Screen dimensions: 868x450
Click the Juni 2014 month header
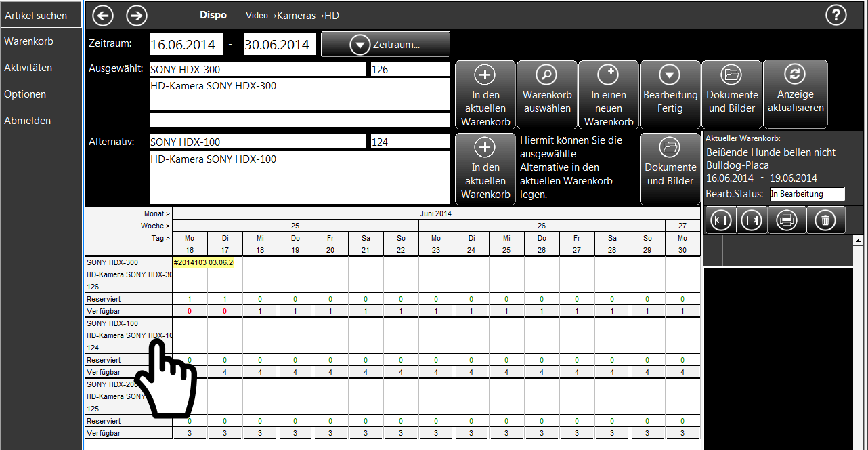pyautogui.click(x=436, y=213)
